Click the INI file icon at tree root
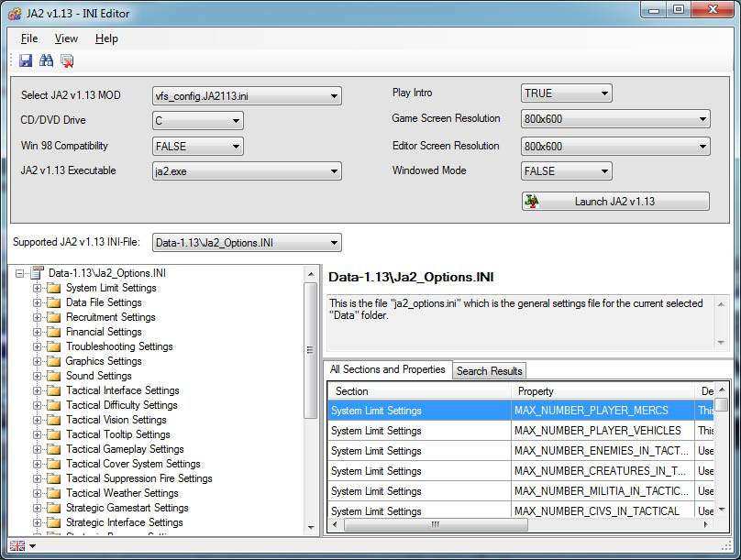The height and width of the screenshot is (560, 741). tap(38, 272)
